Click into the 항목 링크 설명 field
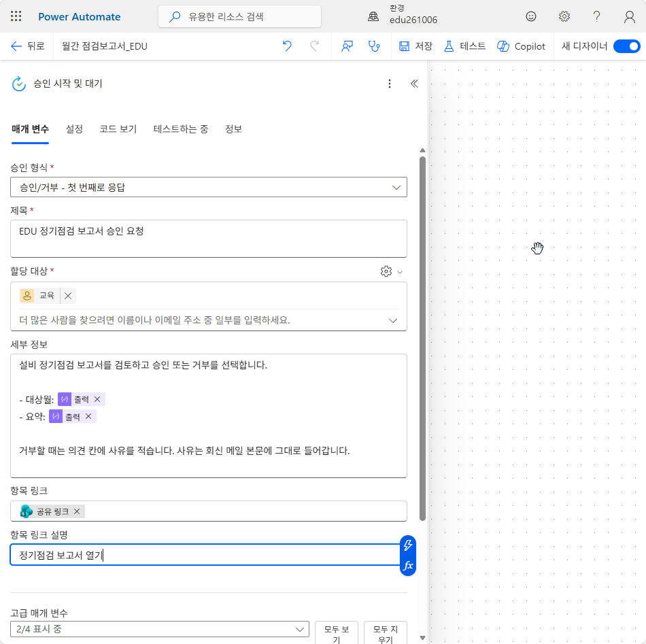Viewport: 646px width, 644px height. tap(205, 555)
